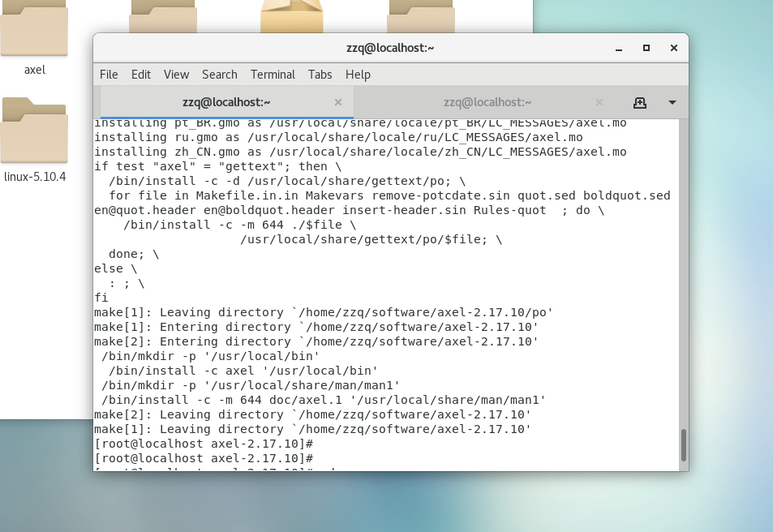This screenshot has width=773, height=532.
Task: Close the active terminal tab
Action: click(x=338, y=102)
